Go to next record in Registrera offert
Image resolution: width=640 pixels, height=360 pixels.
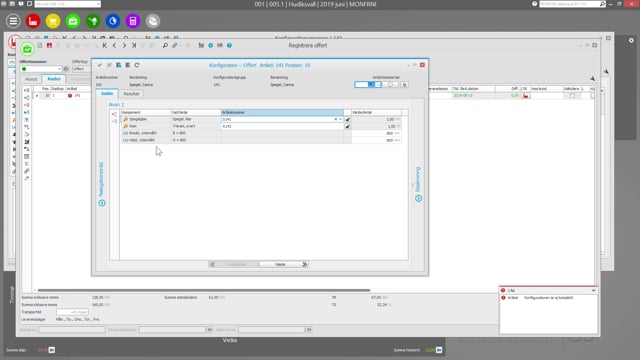tap(124, 45)
